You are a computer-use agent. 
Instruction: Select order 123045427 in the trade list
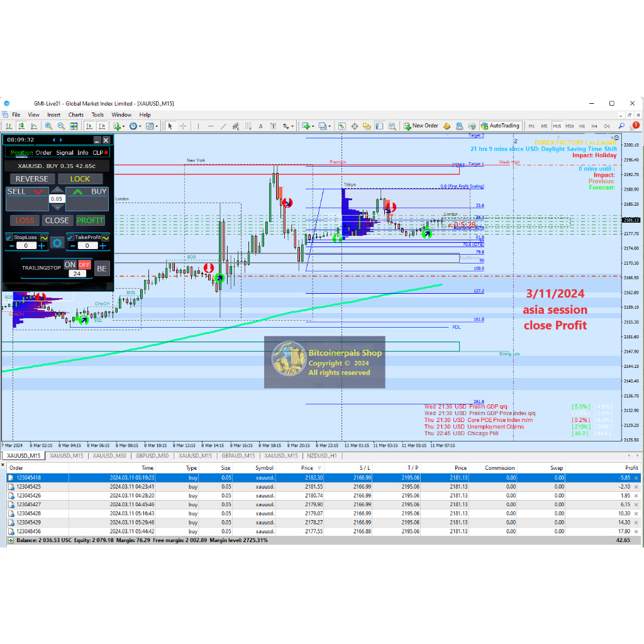tap(25, 504)
